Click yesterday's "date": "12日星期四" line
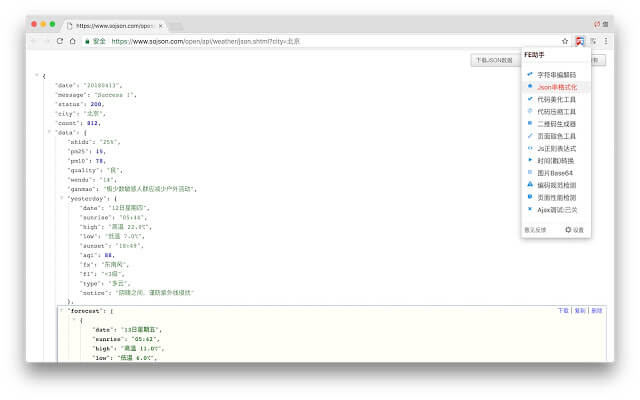This screenshot has width=640, height=400. click(115, 208)
